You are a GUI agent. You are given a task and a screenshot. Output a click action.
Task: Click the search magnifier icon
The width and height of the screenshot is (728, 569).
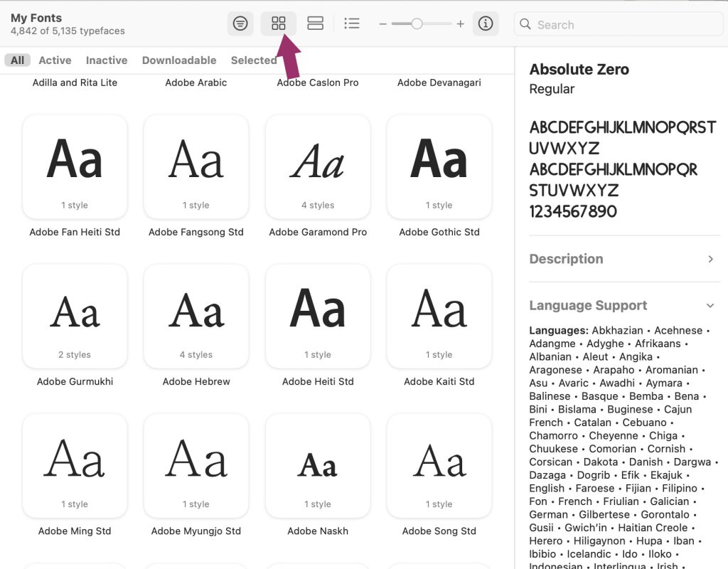(525, 24)
